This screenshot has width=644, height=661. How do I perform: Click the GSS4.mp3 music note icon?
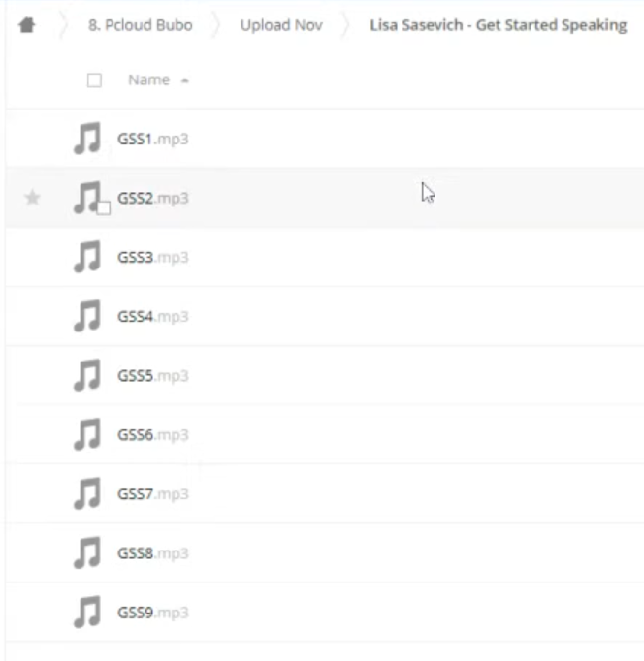[x=87, y=316]
